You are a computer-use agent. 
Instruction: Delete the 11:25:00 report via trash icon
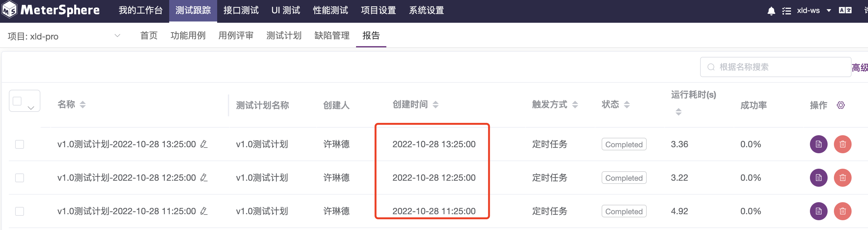842,211
